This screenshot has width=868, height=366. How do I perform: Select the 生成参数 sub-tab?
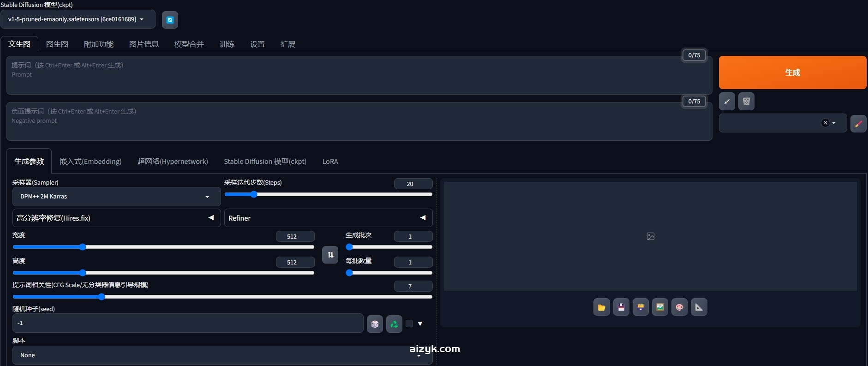[29, 161]
